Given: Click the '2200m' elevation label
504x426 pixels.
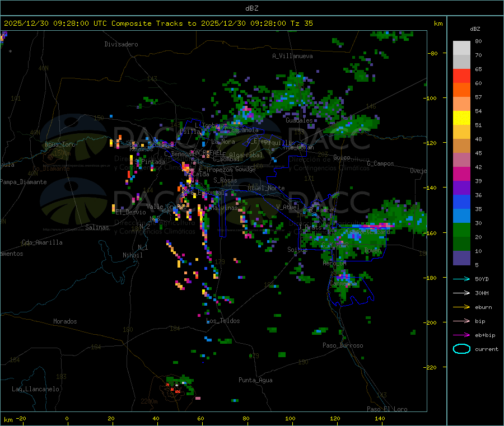Looking at the screenshot, I should 149,401.
